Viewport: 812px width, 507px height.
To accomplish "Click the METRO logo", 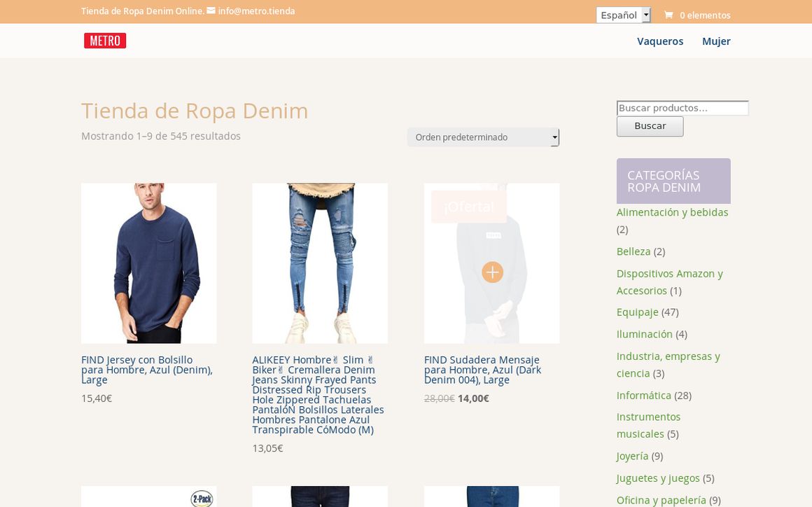I will 105,40.
